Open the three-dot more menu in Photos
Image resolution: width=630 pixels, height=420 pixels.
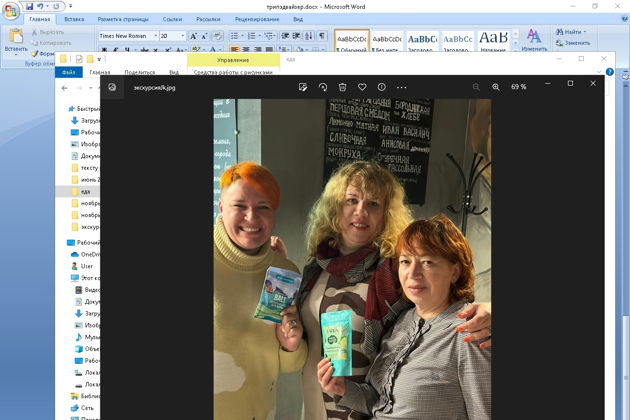(401, 87)
